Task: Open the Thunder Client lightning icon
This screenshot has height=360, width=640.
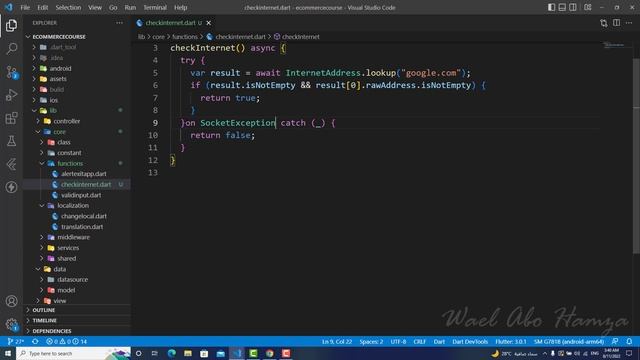Action: [x=11, y=187]
